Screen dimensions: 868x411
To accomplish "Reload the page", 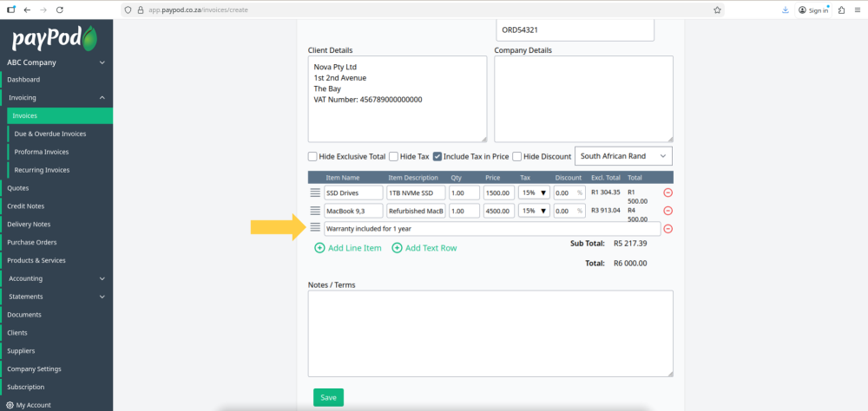I will point(60,10).
